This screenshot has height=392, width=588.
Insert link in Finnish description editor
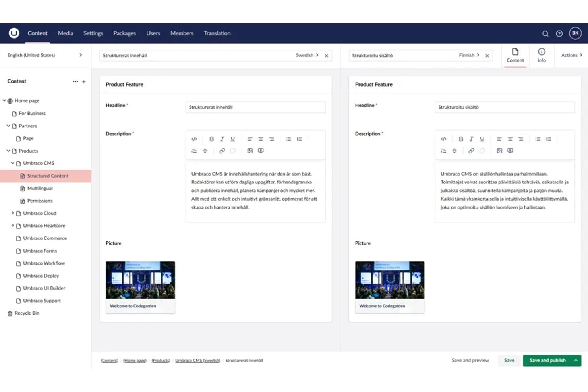pyautogui.click(x=471, y=151)
